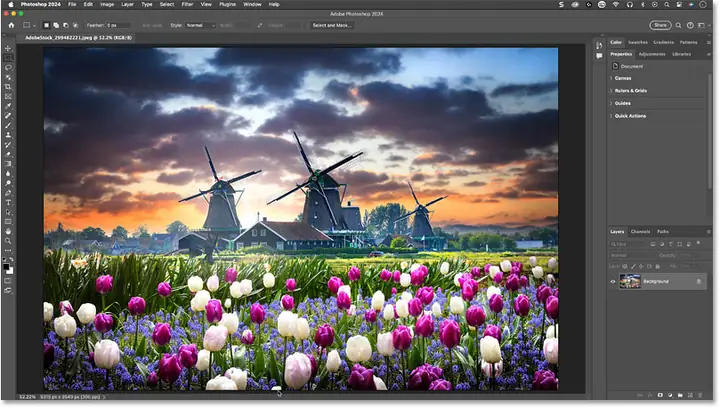Switch to the Adjustments tab
720x408 pixels.
click(652, 54)
